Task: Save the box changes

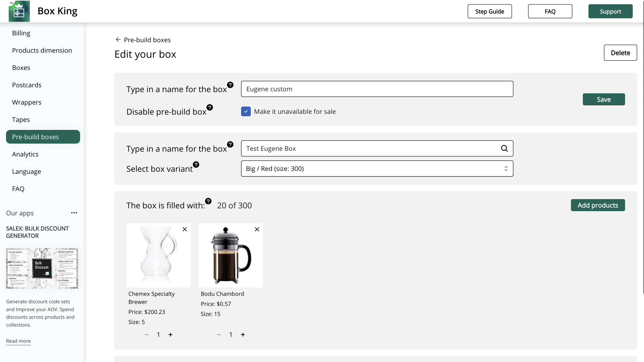Action: pos(604,99)
